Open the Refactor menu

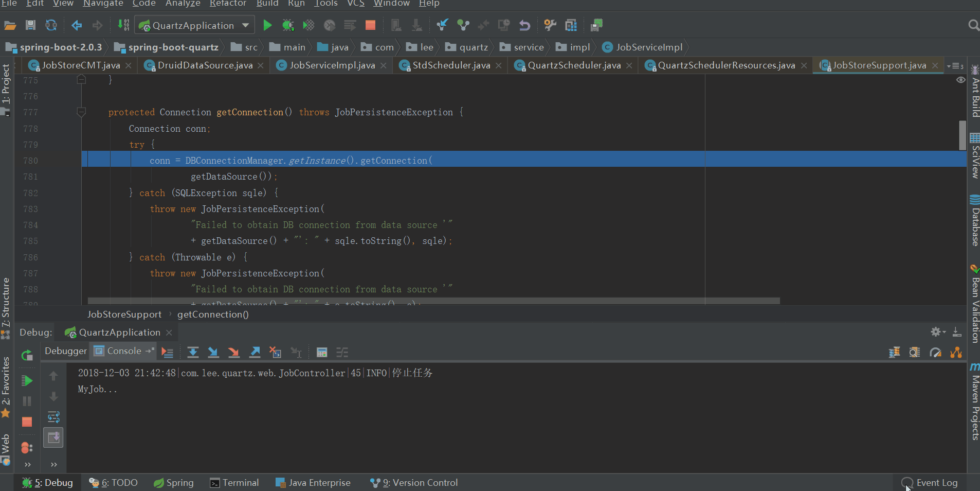[x=228, y=4]
